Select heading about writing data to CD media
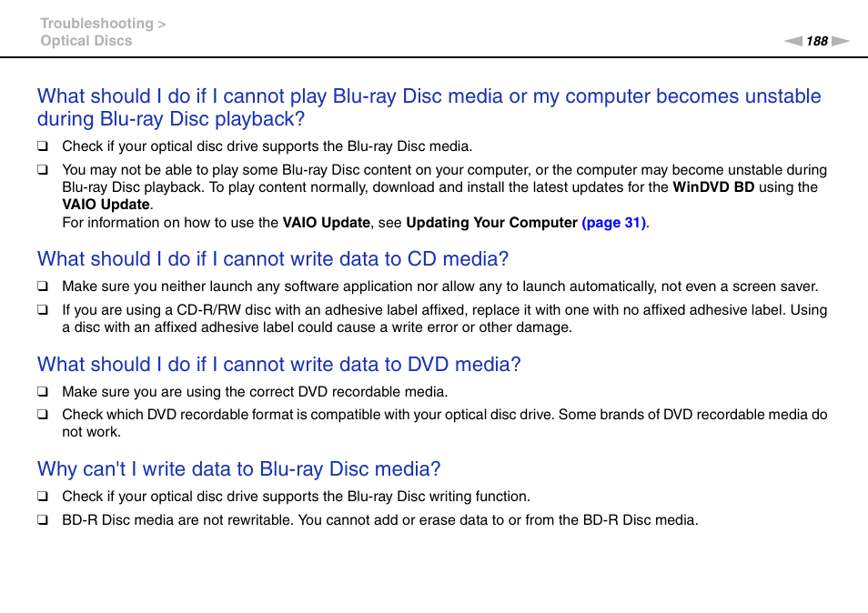 [273, 259]
